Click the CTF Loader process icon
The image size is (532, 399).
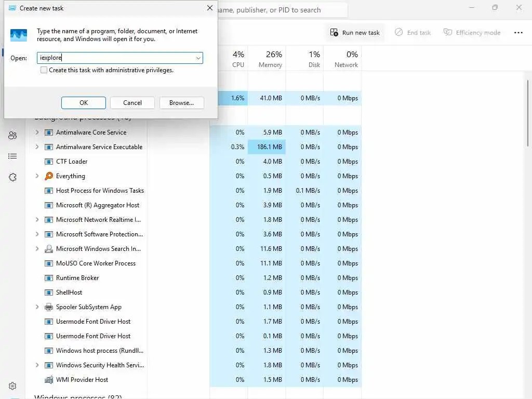point(49,162)
